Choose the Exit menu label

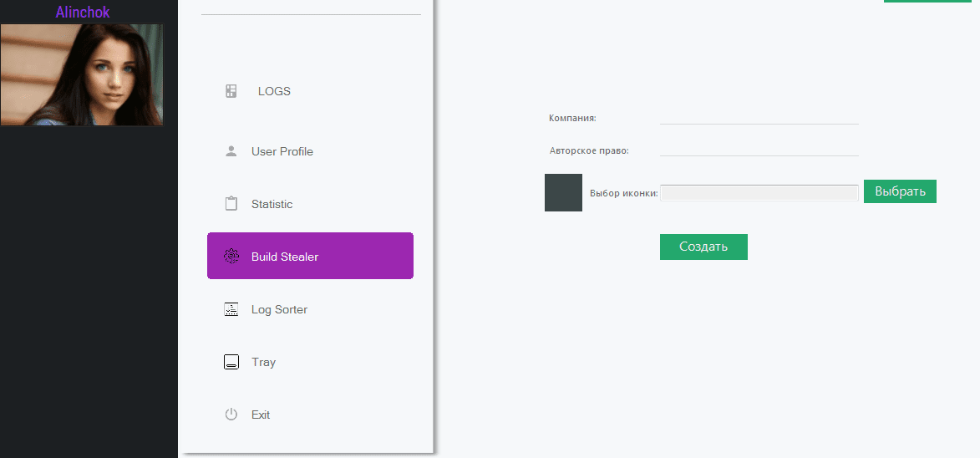pyautogui.click(x=261, y=415)
